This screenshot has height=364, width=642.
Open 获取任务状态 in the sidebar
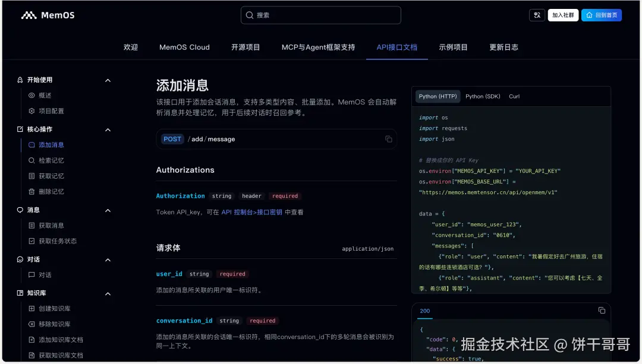pos(58,241)
